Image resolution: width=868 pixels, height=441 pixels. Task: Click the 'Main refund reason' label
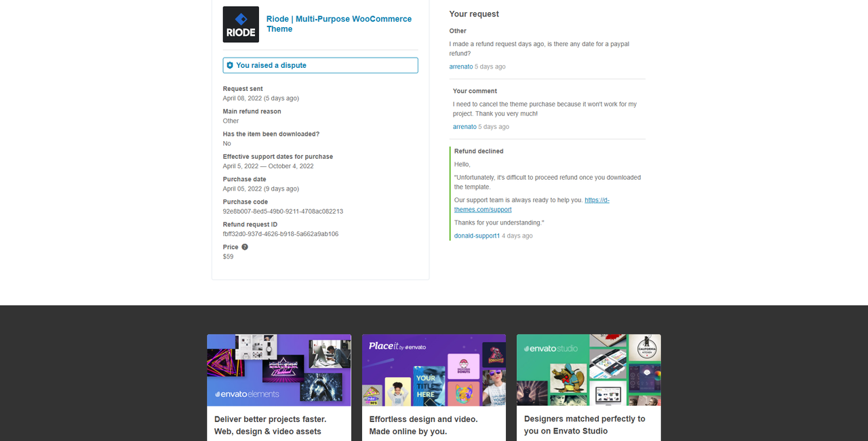coord(252,111)
